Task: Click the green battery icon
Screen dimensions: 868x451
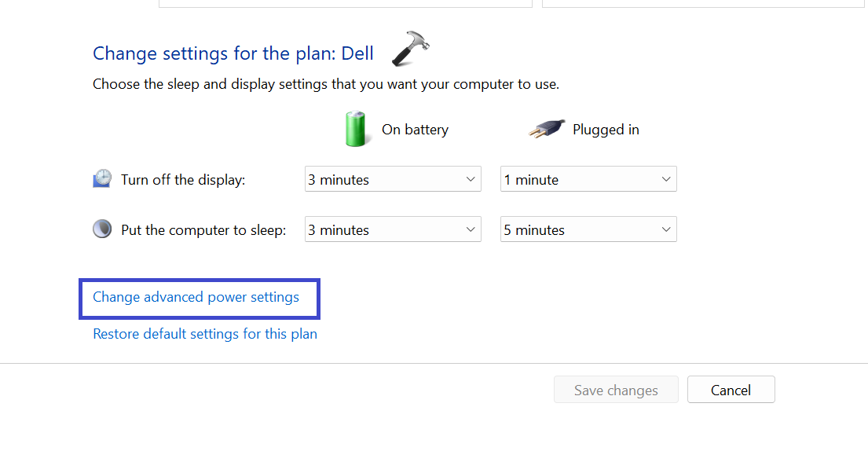Action: (356, 129)
